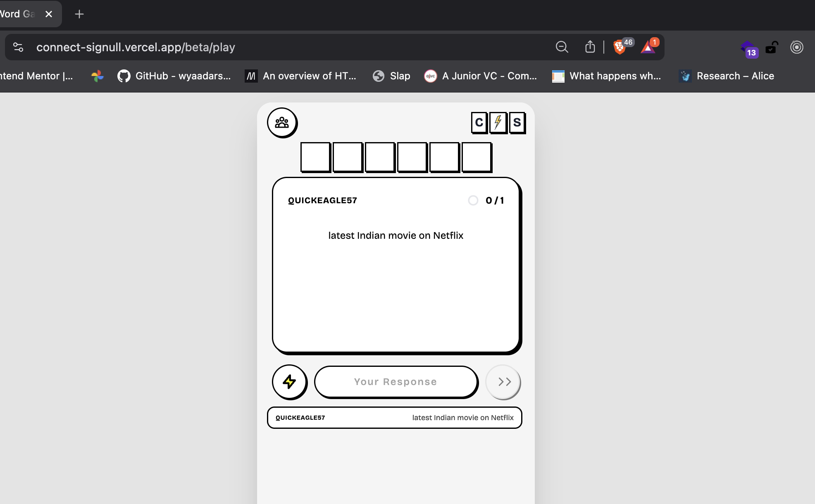This screenshot has width=815, height=504.
Task: Click quickeagle57's response entry at the bottom
Action: click(x=395, y=418)
